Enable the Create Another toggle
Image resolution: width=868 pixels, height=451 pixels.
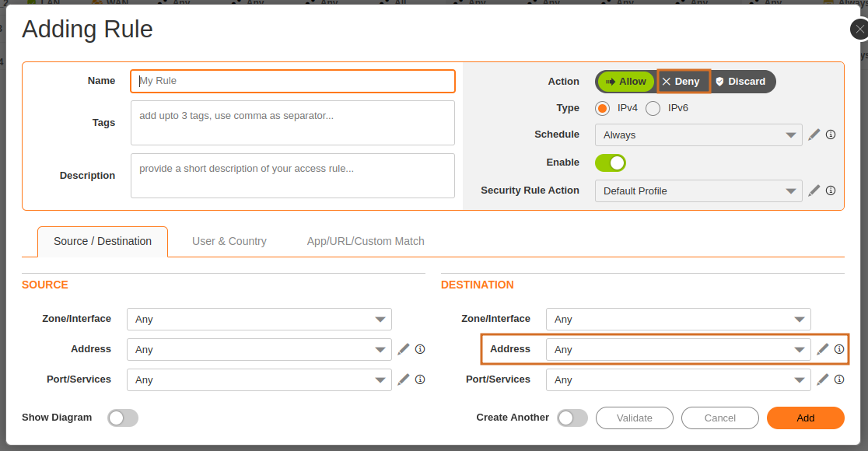point(572,418)
